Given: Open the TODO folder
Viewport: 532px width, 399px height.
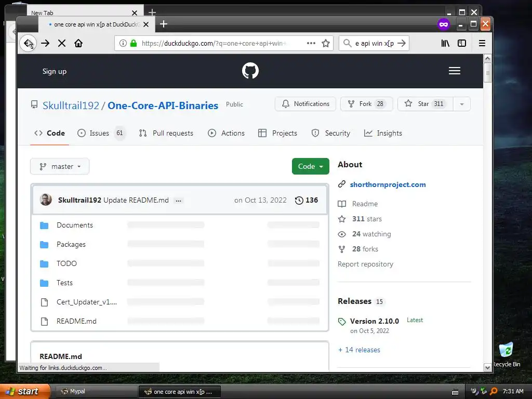Looking at the screenshot, I should (x=66, y=263).
